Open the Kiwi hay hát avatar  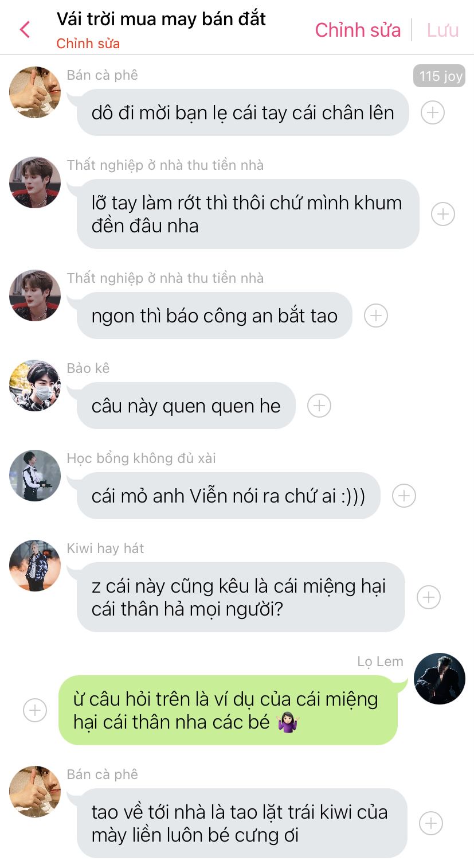(x=35, y=566)
